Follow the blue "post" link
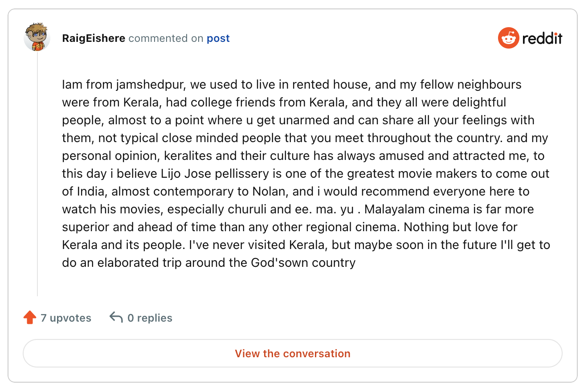This screenshot has height=392, width=588. point(218,39)
